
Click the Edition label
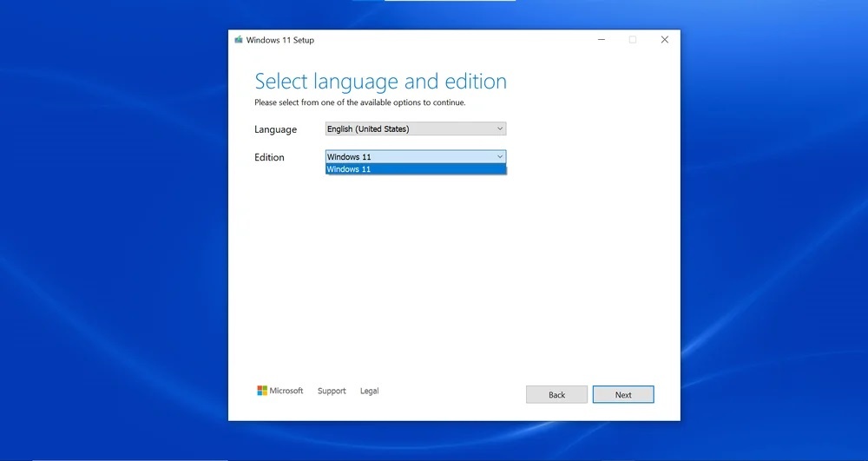point(269,157)
